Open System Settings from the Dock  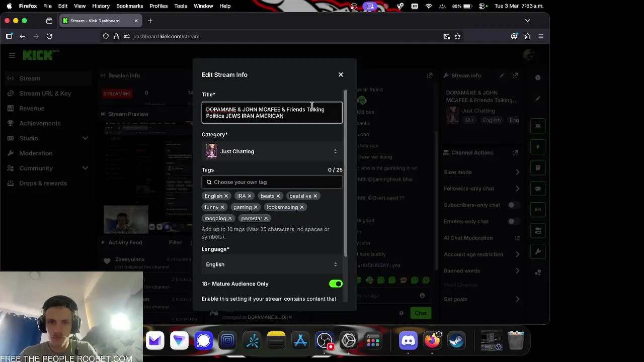point(349,341)
